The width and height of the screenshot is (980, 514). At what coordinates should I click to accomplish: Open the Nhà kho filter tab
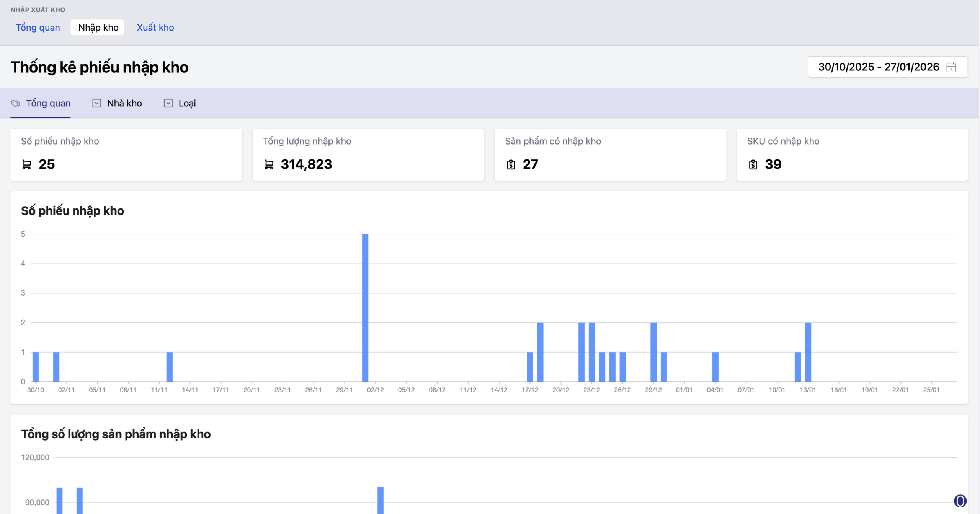pos(124,103)
